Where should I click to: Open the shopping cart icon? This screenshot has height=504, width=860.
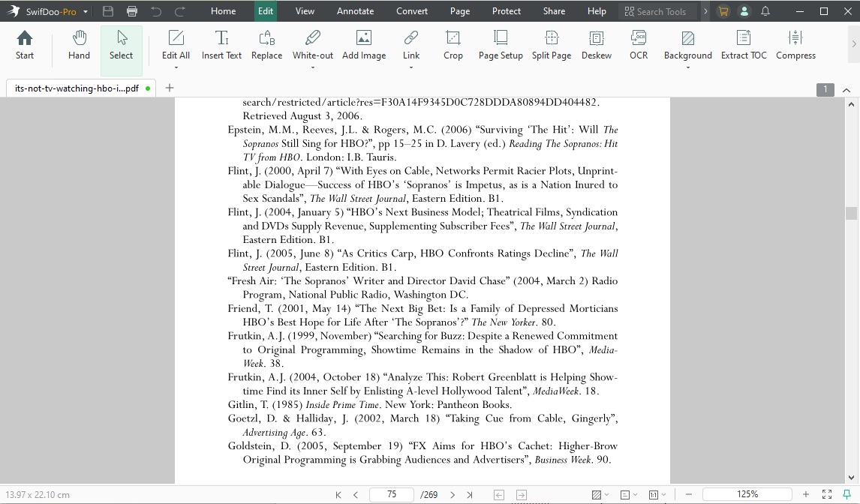pos(723,11)
